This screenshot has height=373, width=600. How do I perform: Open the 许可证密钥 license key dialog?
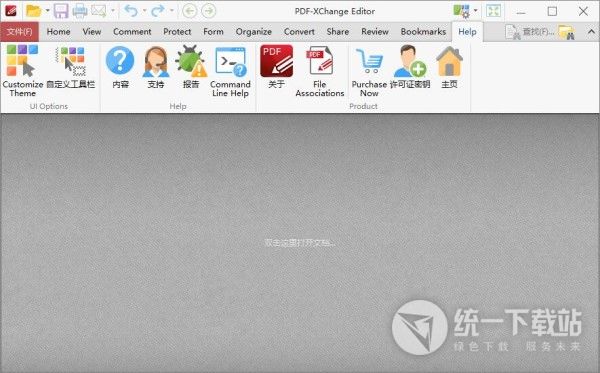pos(410,67)
